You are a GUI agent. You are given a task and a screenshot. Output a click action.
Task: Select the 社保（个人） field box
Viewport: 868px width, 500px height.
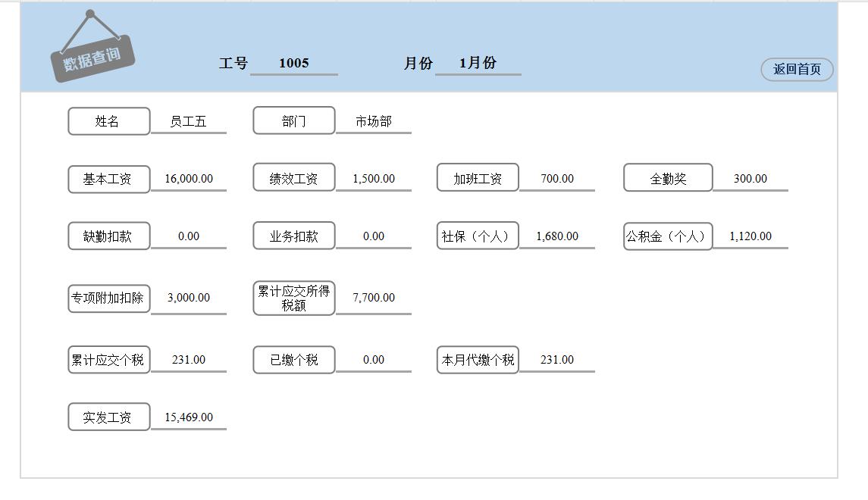click(x=477, y=236)
